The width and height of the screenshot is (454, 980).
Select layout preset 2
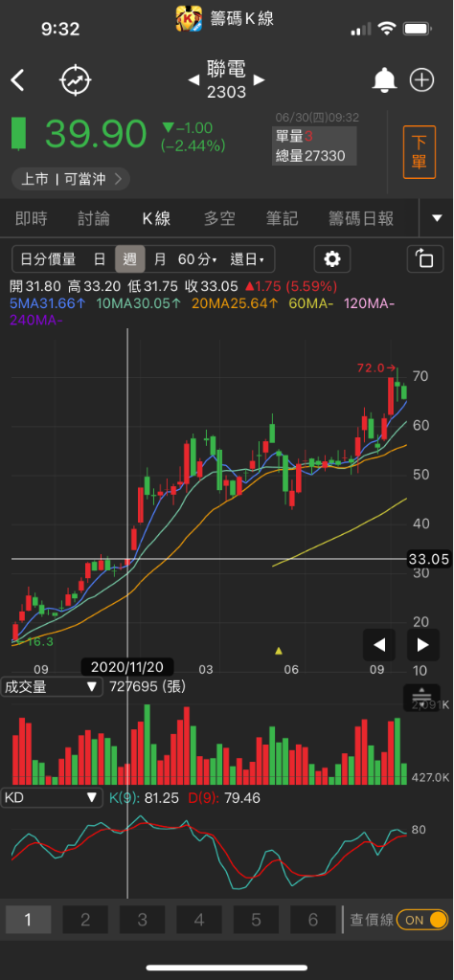pos(85,920)
